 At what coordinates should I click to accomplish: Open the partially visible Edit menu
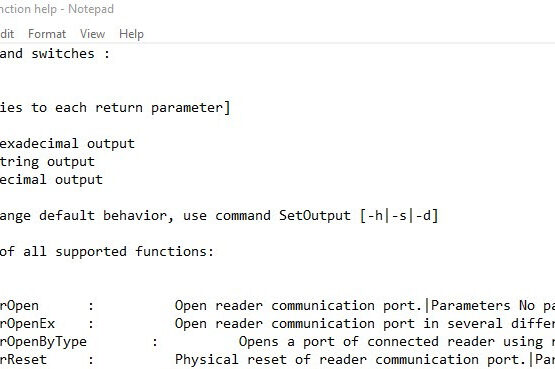tap(7, 34)
